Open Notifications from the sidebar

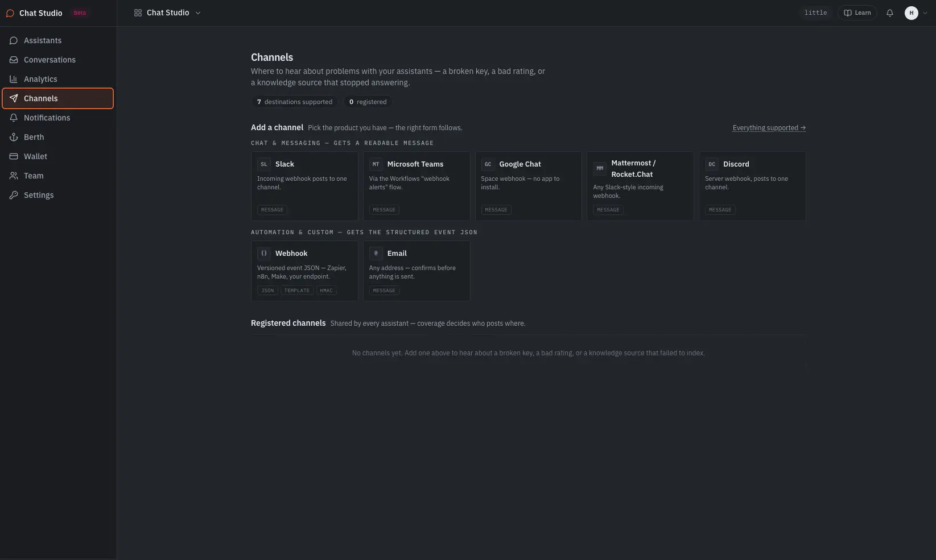point(58,118)
